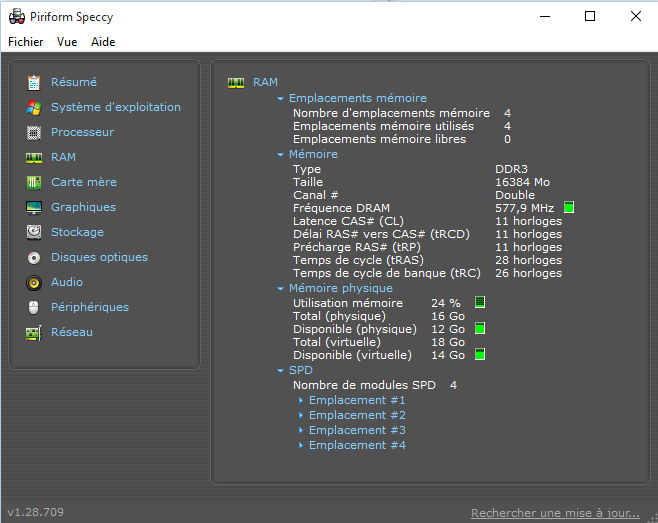Click the RAM header icon in main panel

tap(236, 83)
